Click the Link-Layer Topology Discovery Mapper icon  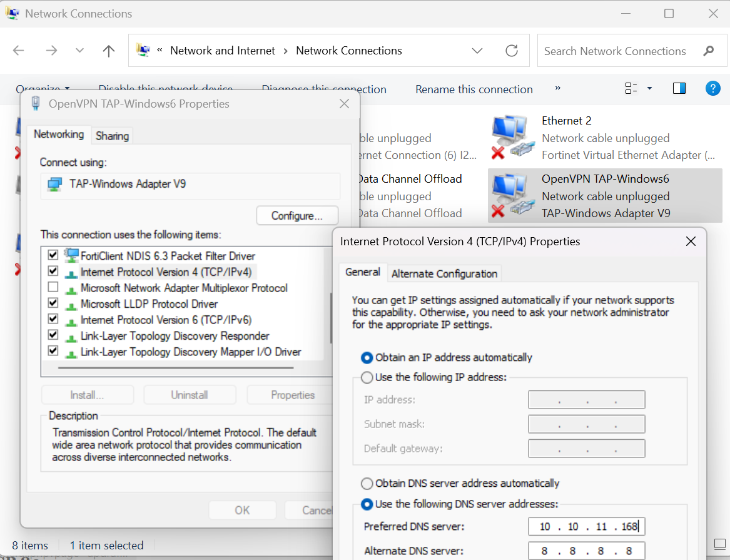coord(71,353)
